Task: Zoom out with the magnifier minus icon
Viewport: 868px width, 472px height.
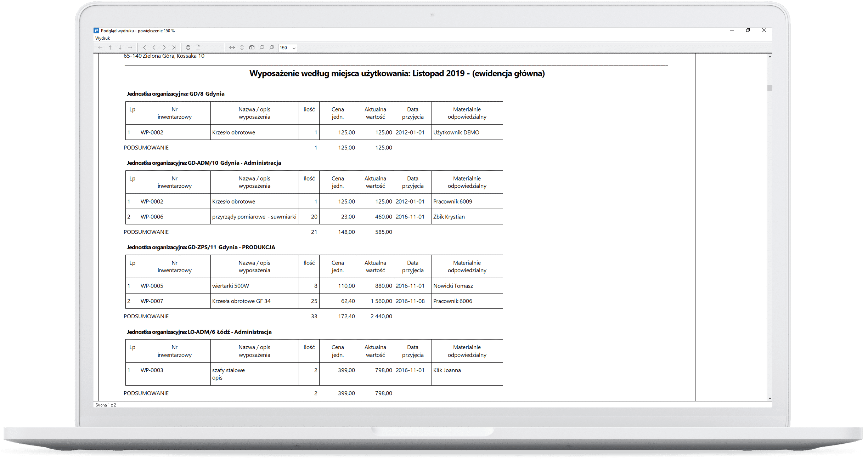Action: coord(262,47)
